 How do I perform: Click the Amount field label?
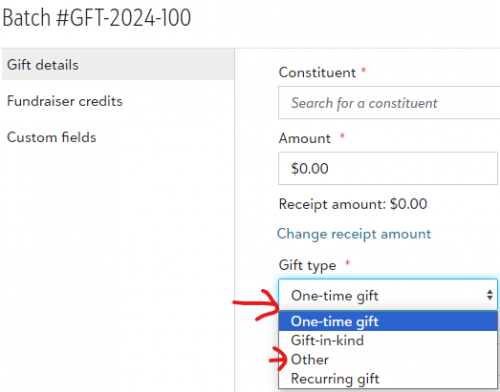click(305, 138)
